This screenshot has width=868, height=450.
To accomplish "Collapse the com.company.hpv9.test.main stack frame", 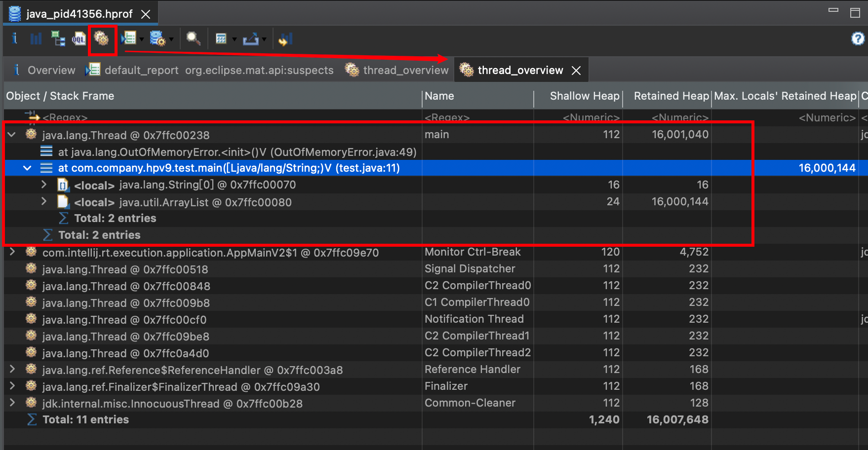I will point(28,168).
